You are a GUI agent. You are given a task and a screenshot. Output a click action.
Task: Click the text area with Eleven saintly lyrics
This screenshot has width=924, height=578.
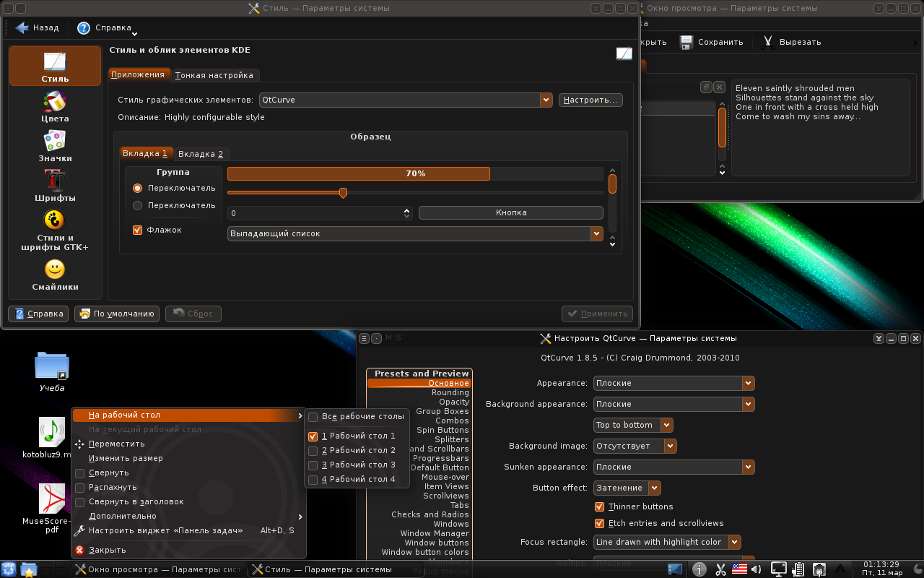coord(824,128)
